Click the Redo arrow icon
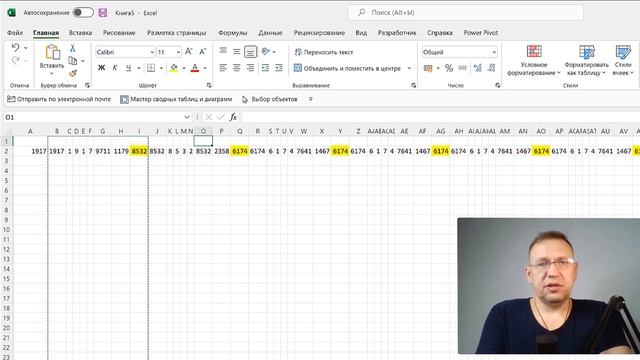The width and height of the screenshot is (640, 360). coord(16,61)
